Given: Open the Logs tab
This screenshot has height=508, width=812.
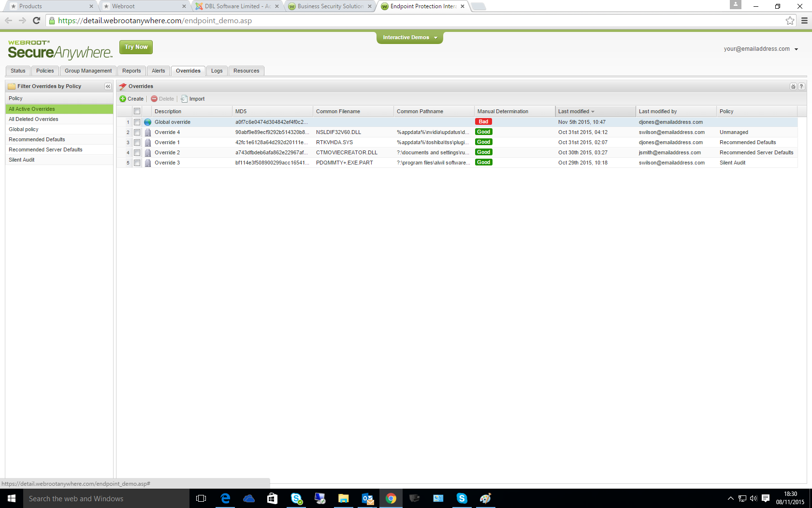Looking at the screenshot, I should click(217, 71).
